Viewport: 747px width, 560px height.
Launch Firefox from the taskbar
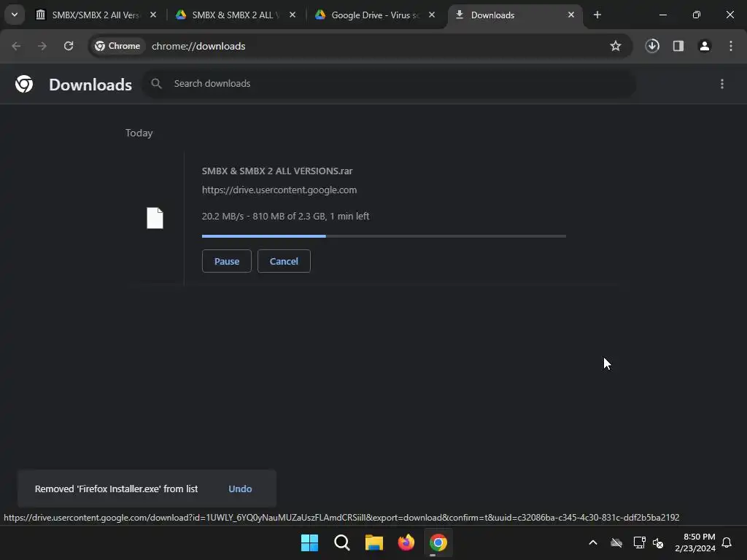(x=406, y=542)
